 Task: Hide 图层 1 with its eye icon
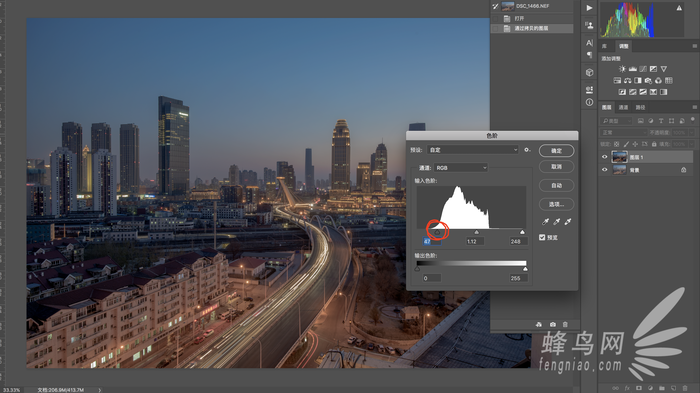click(604, 157)
